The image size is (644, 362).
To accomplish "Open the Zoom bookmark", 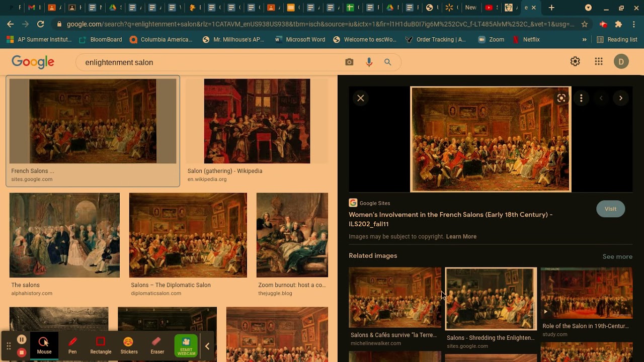I will [x=491, y=39].
